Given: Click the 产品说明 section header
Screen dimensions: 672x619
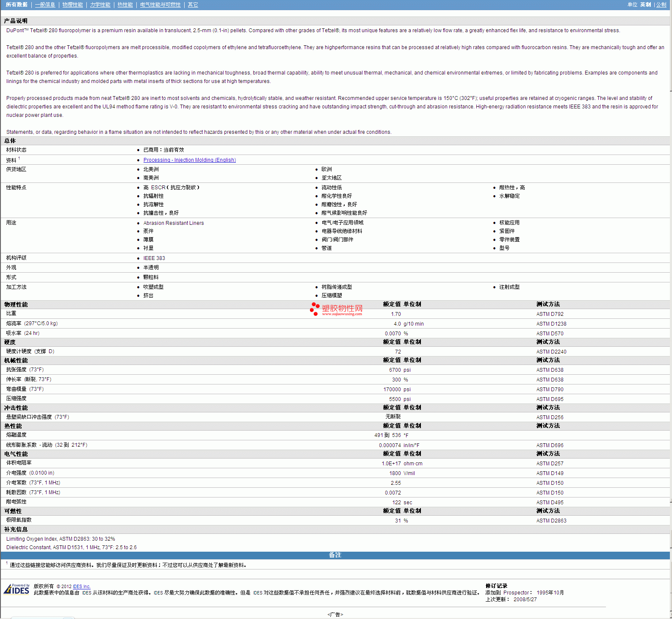Looking at the screenshot, I should [16, 21].
